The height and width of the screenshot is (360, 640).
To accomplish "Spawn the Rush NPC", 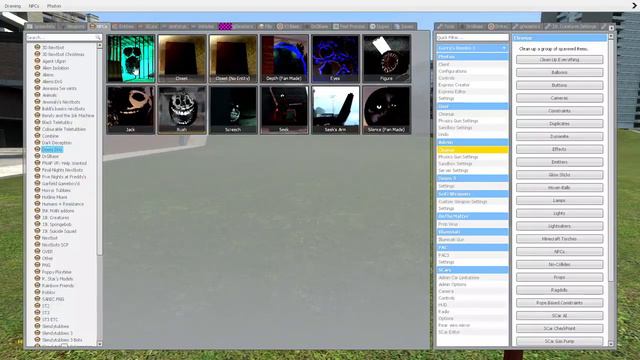I will 182,110.
